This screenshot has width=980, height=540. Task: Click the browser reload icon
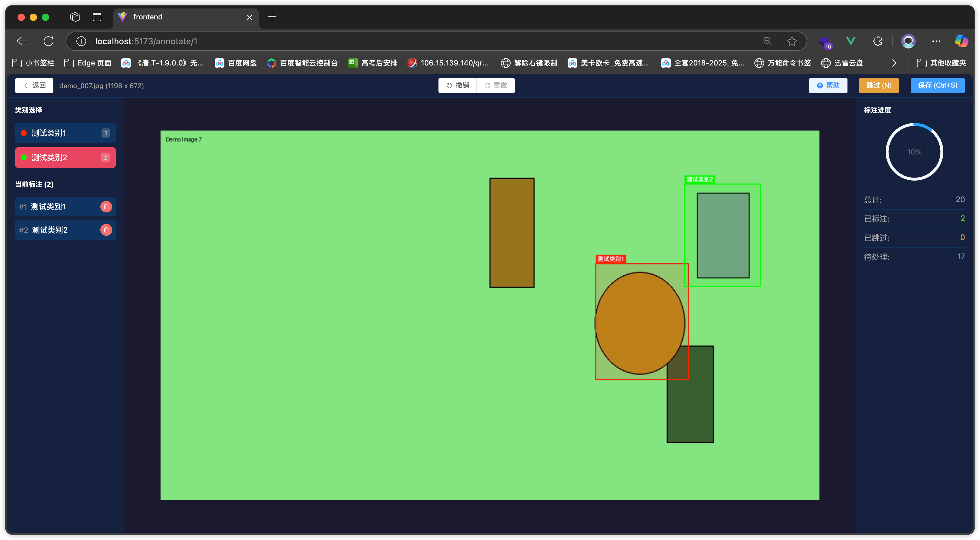tap(48, 41)
